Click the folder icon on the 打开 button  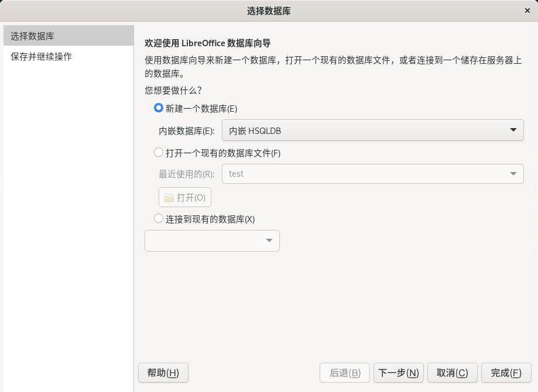coord(169,198)
